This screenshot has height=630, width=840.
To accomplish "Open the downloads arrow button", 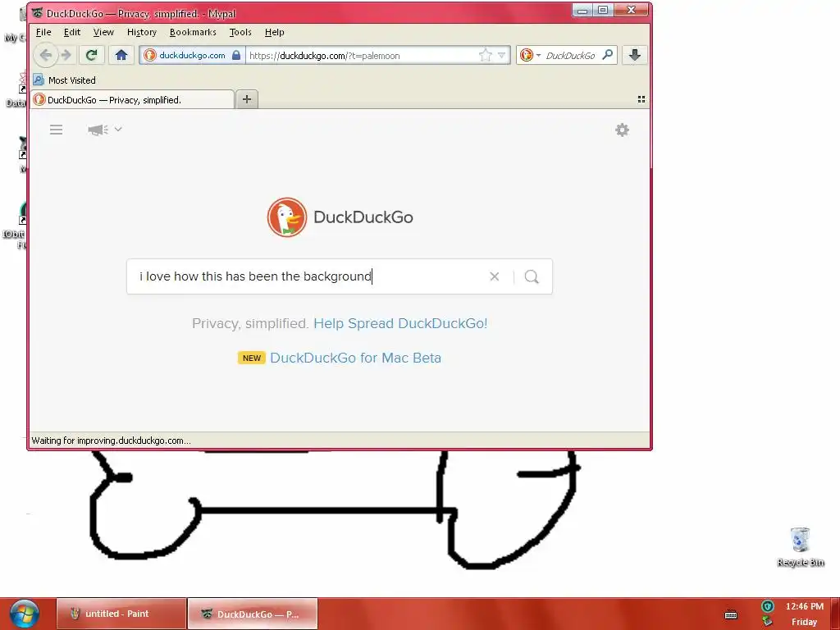I will click(635, 55).
